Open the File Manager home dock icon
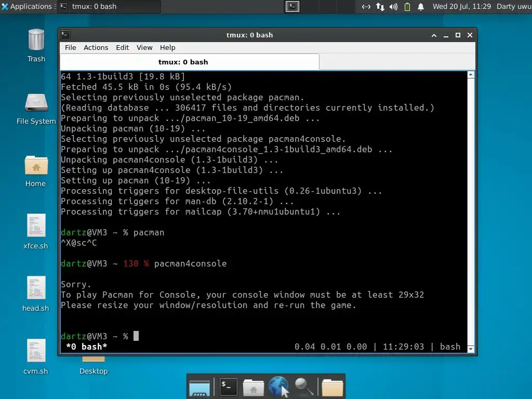The image size is (532, 399). 253,388
